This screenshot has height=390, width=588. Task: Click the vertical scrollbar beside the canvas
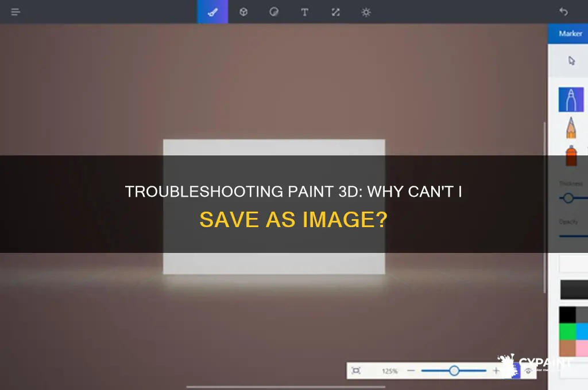[x=544, y=207]
